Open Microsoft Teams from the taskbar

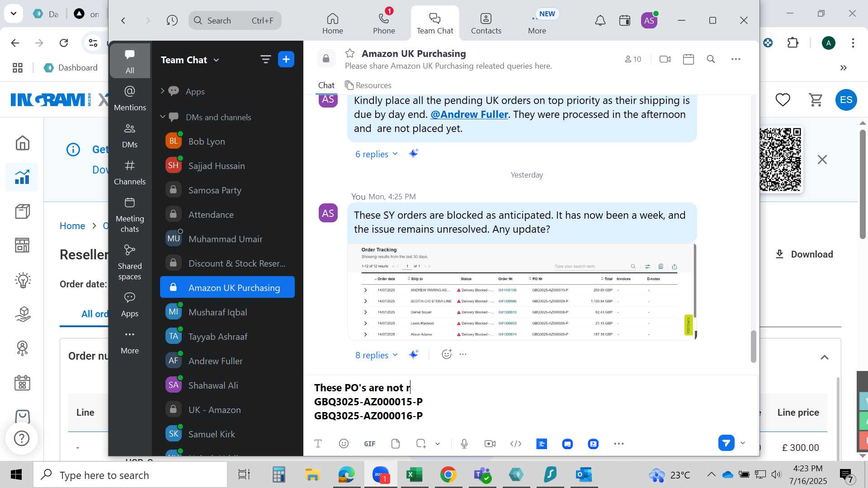(x=482, y=475)
